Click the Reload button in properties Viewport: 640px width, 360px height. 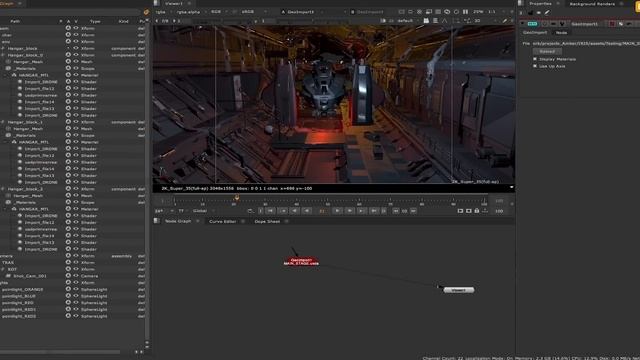pos(547,51)
